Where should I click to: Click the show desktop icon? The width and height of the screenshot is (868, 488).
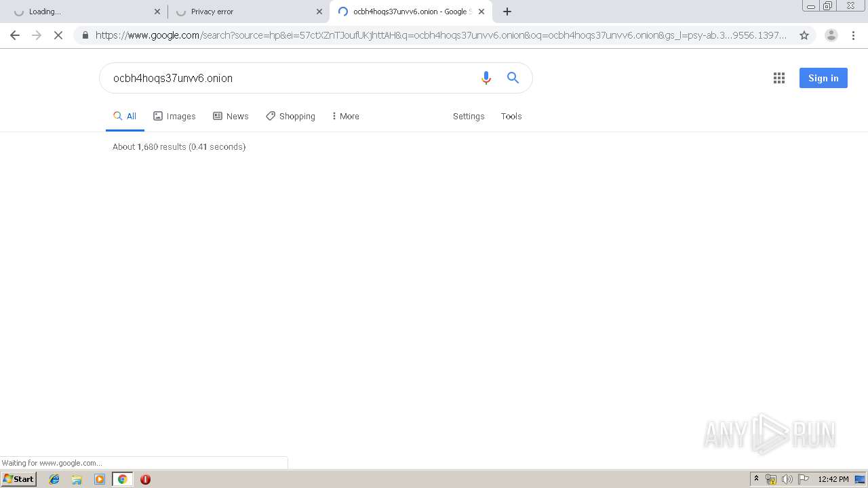pyautogui.click(x=860, y=479)
